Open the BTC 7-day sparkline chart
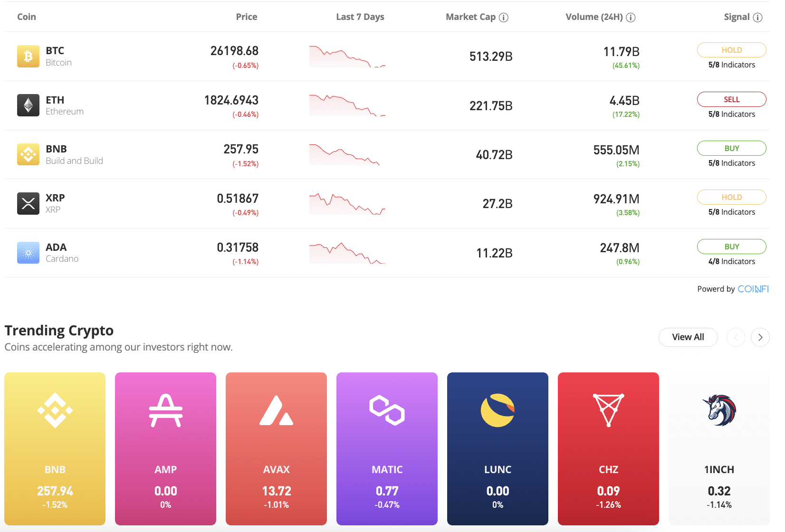Viewport: 785px width, 532px height. click(x=347, y=57)
